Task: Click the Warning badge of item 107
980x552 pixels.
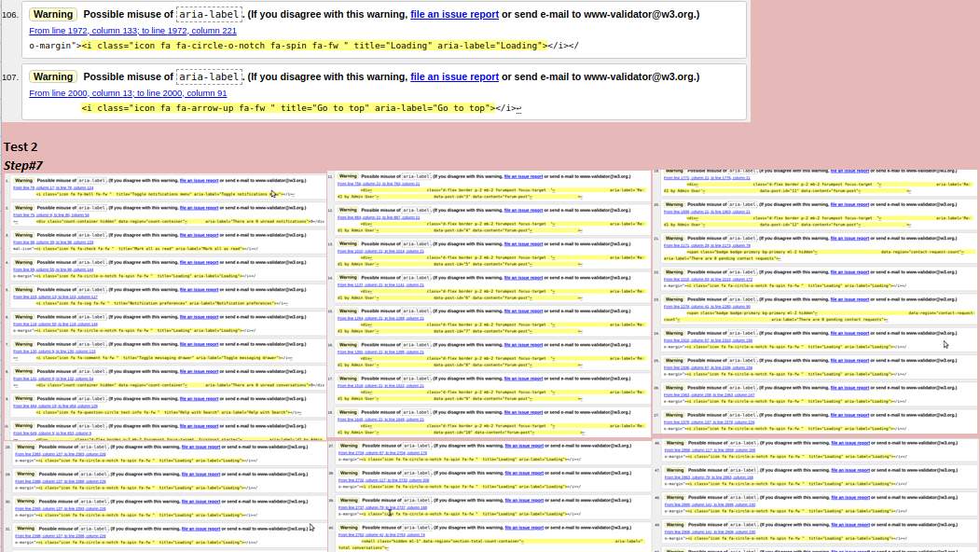Action: tap(52, 76)
